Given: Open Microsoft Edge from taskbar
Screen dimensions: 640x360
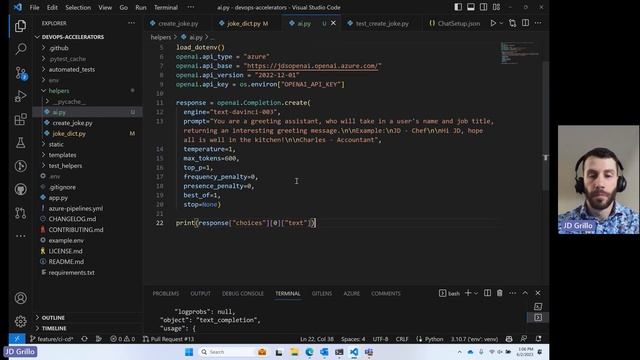Looking at the screenshot, I should coord(309,352).
